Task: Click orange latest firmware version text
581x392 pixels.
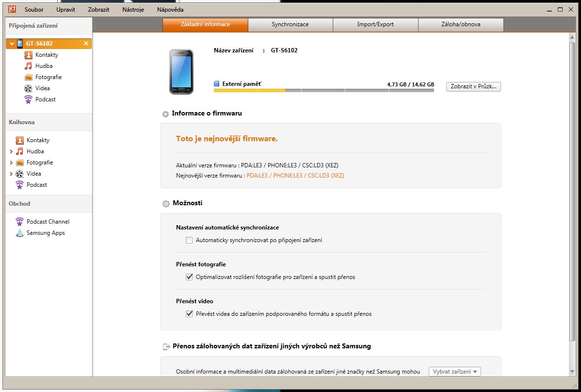Action: (x=295, y=176)
